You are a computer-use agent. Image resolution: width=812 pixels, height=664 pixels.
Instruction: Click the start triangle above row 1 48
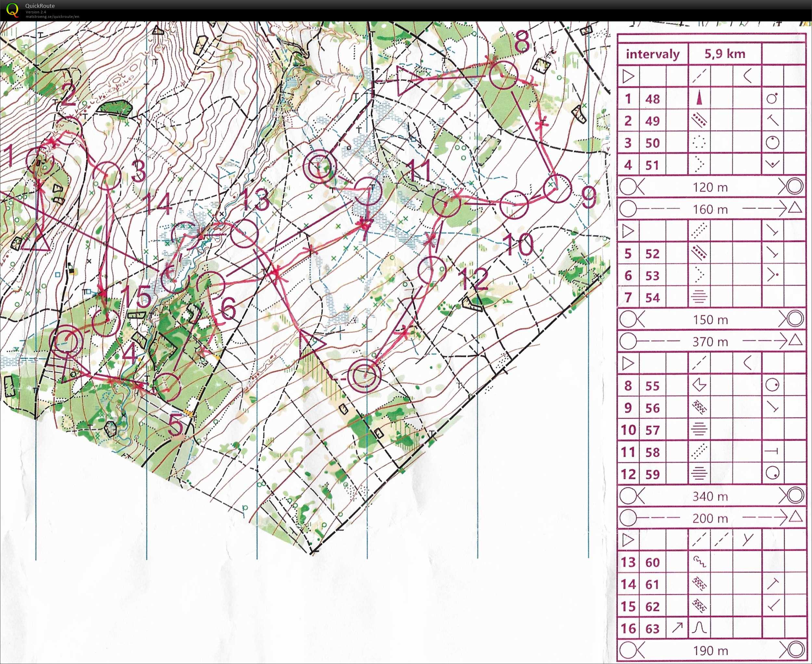629,76
